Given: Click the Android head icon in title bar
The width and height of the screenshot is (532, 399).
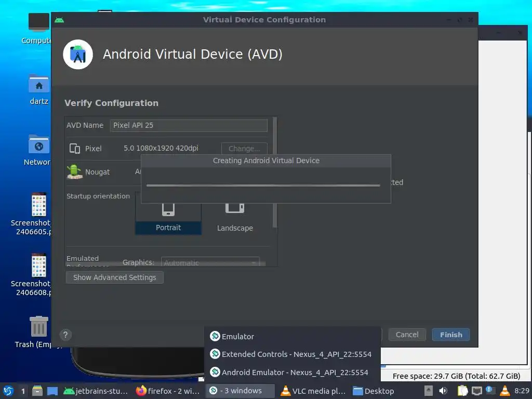Looking at the screenshot, I should (59, 20).
